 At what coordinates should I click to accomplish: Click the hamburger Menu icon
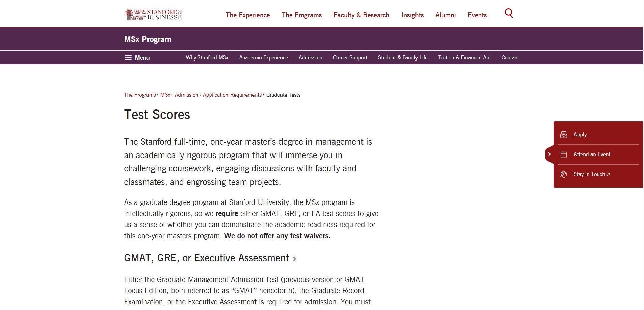[x=128, y=58]
